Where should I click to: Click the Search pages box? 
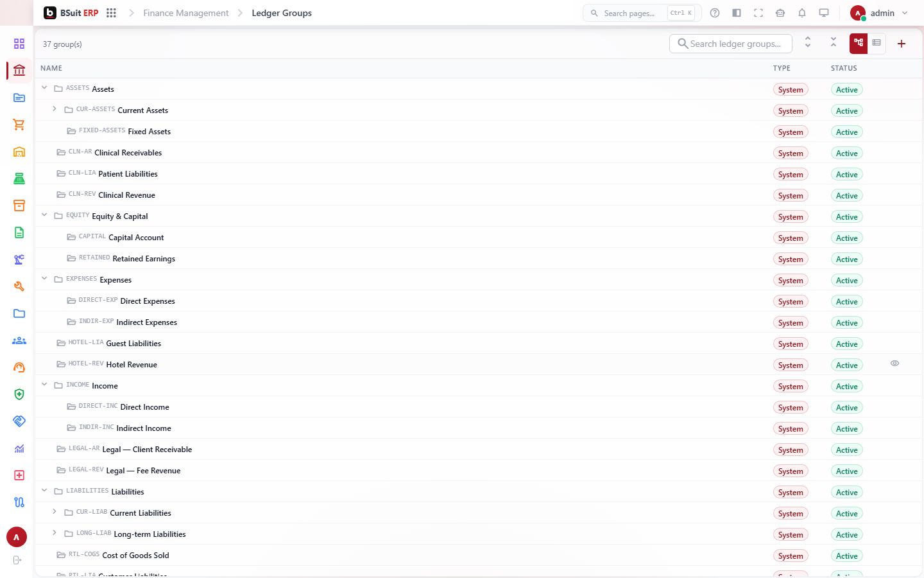pyautogui.click(x=642, y=13)
